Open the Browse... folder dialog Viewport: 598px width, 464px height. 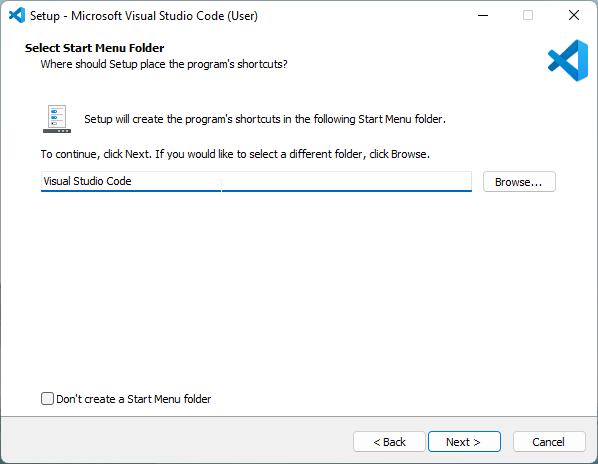click(x=519, y=182)
